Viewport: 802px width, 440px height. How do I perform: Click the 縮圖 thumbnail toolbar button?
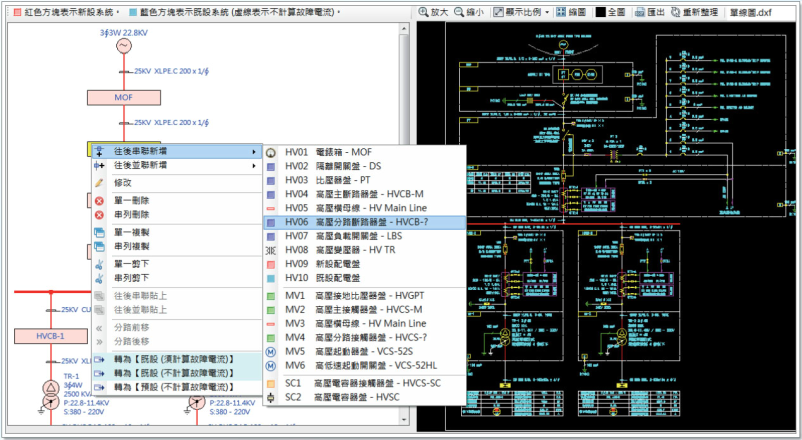point(571,12)
